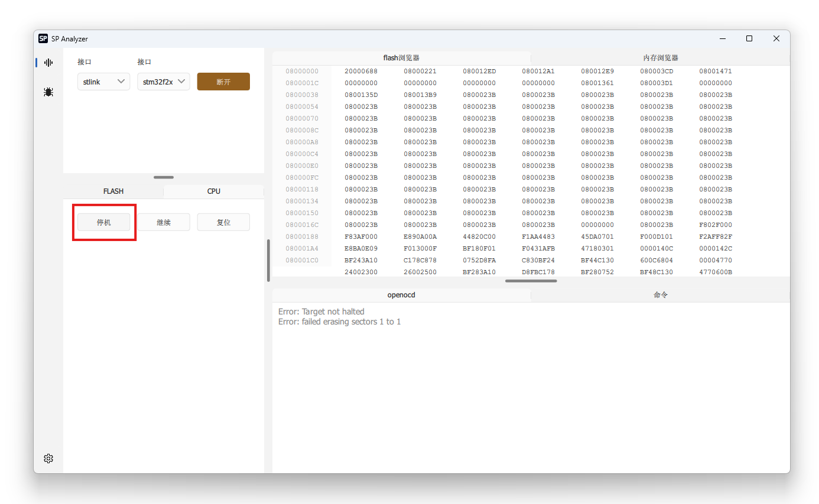Select address row 080001A4
The height and width of the screenshot is (504, 819).
(x=302, y=248)
